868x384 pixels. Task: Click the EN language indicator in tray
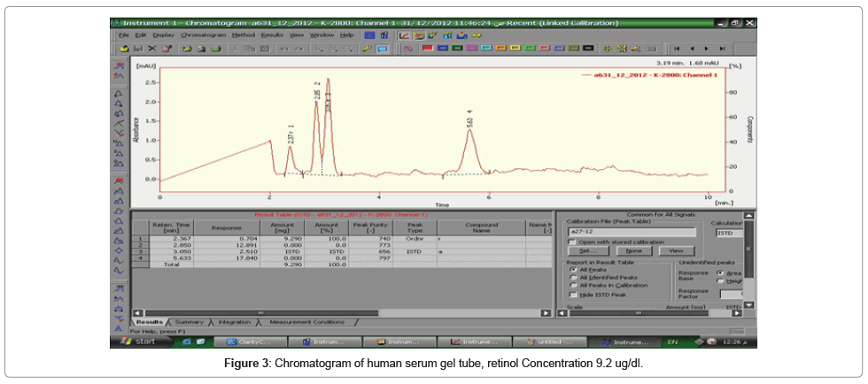tap(672, 342)
